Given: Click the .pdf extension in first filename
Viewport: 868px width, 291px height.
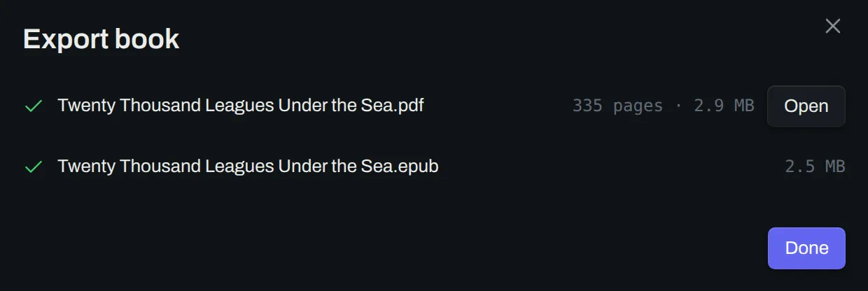Looking at the screenshot, I should pyautogui.click(x=407, y=106).
